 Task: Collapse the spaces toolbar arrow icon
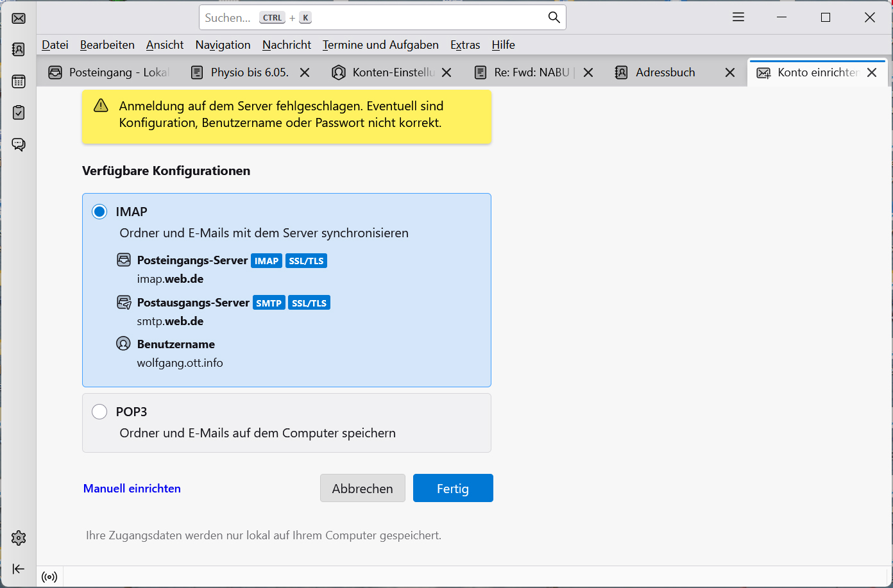click(19, 569)
